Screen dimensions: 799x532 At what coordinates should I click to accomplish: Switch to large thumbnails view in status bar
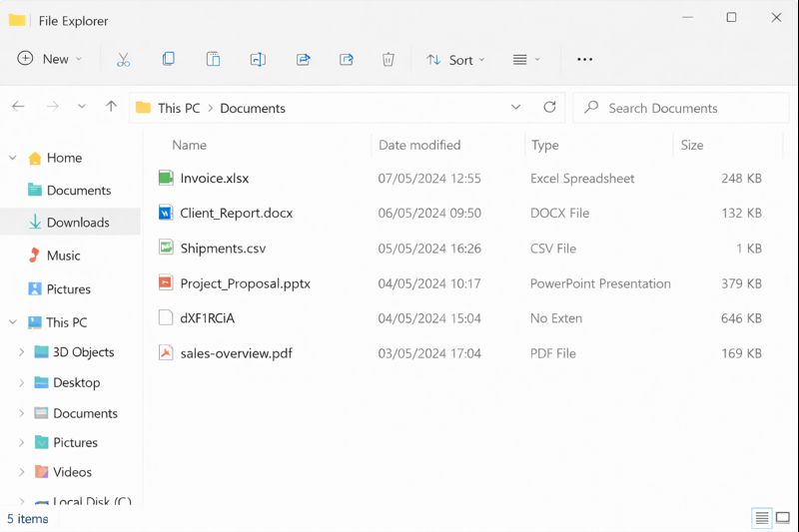coord(785,518)
